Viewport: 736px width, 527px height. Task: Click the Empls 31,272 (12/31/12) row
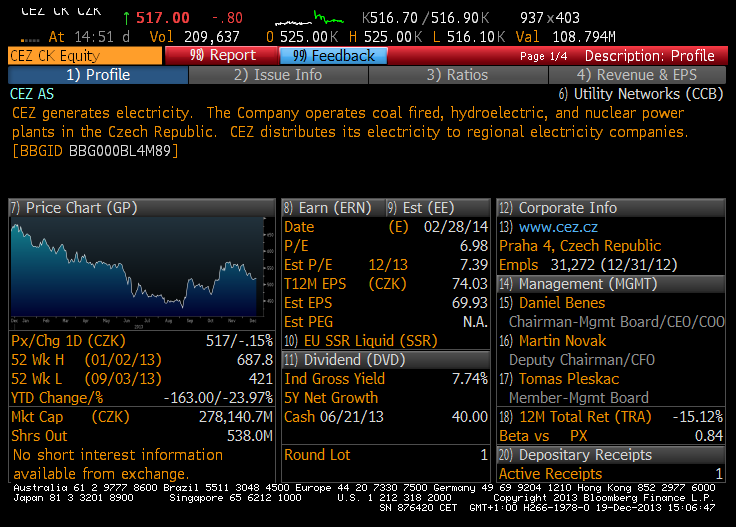coord(588,265)
